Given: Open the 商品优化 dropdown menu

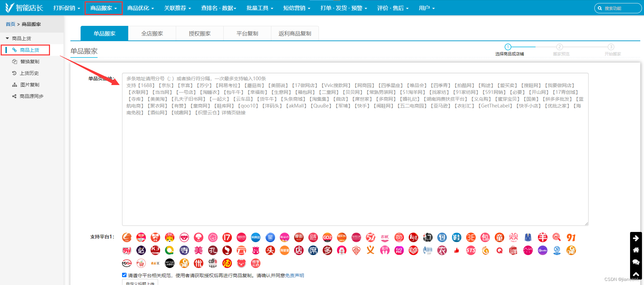Looking at the screenshot, I should pyautogui.click(x=140, y=8).
